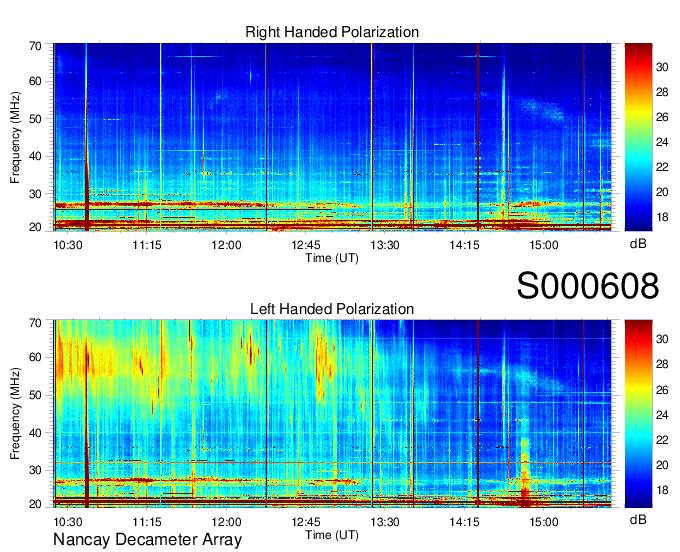680x552 pixels.
Task: Click the Right Handed Polarization title
Action: pyautogui.click(x=332, y=32)
